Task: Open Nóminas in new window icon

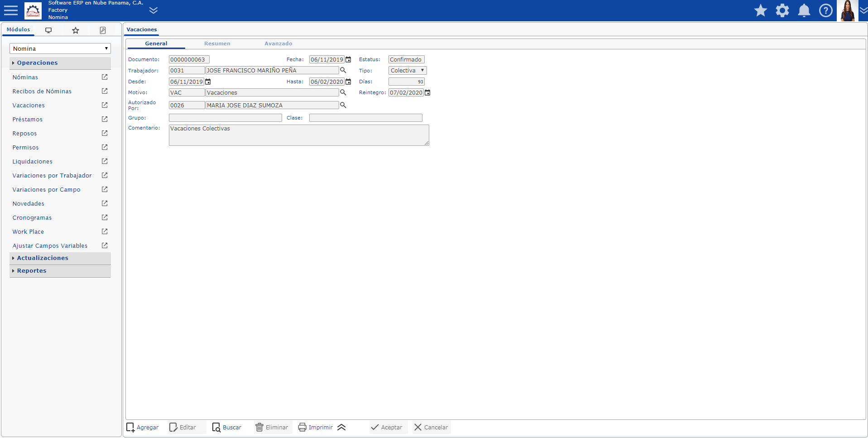Action: coord(105,77)
